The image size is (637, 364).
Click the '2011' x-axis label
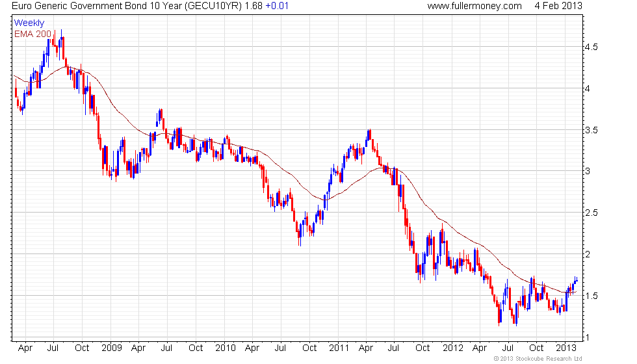pyautogui.click(x=339, y=348)
